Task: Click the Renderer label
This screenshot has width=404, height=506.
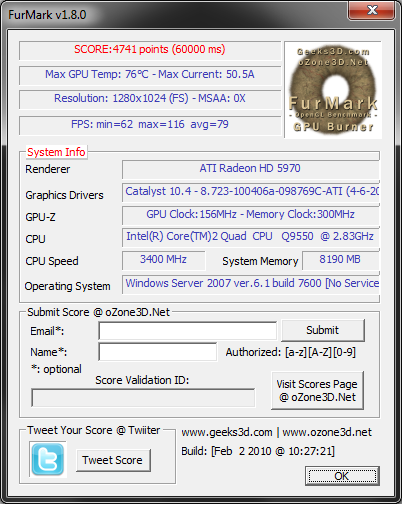Action: coord(48,169)
